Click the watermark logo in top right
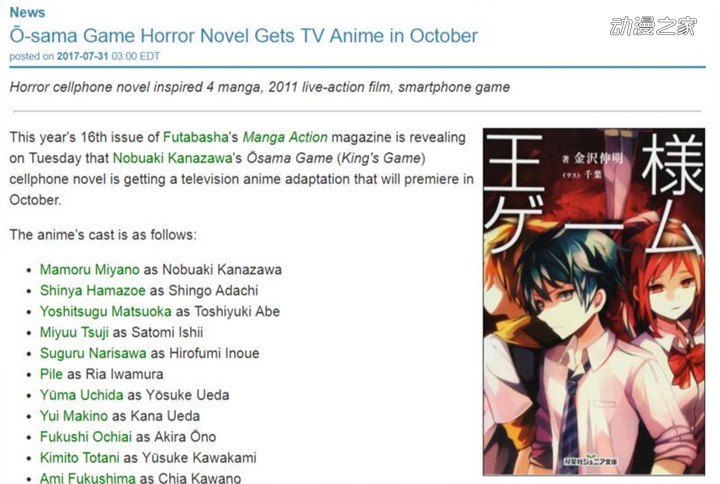720x484 pixels. point(654,26)
